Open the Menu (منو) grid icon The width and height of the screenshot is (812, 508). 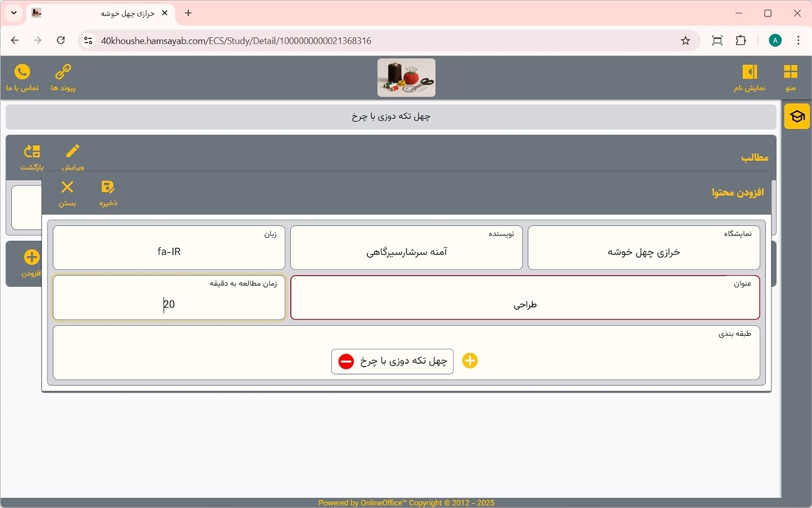(x=791, y=72)
